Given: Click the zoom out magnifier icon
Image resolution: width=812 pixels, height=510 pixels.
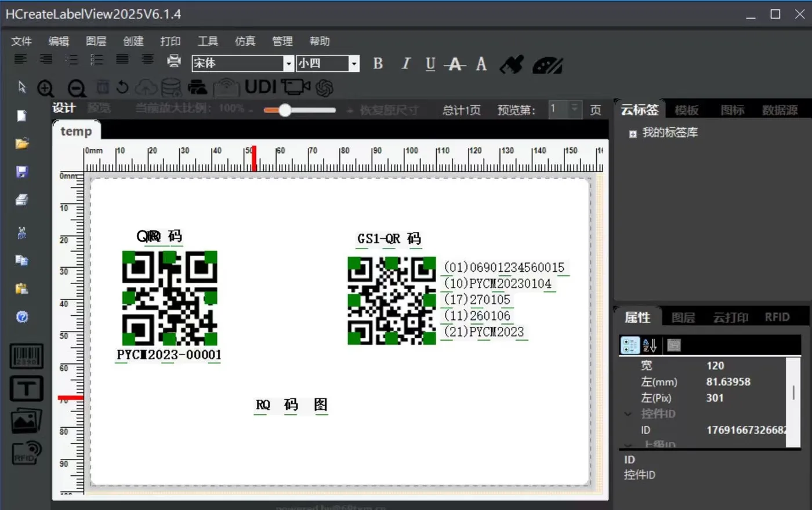Looking at the screenshot, I should [x=77, y=88].
